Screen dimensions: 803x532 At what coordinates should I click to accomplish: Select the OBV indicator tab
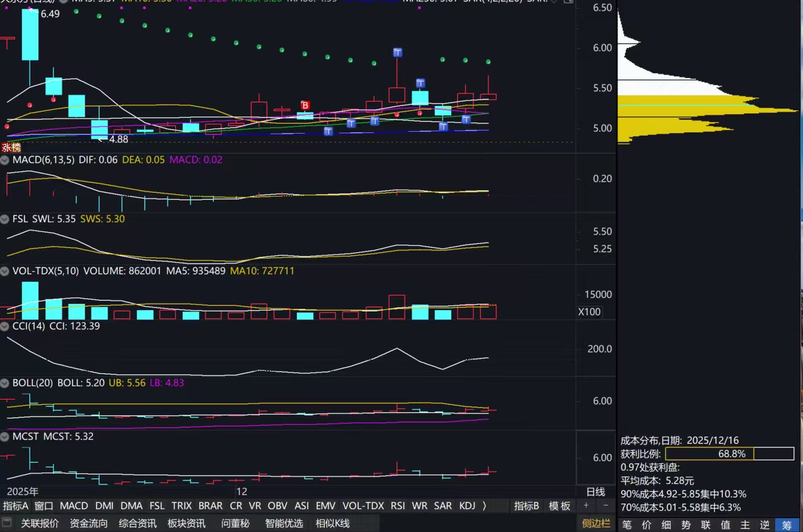click(x=277, y=506)
